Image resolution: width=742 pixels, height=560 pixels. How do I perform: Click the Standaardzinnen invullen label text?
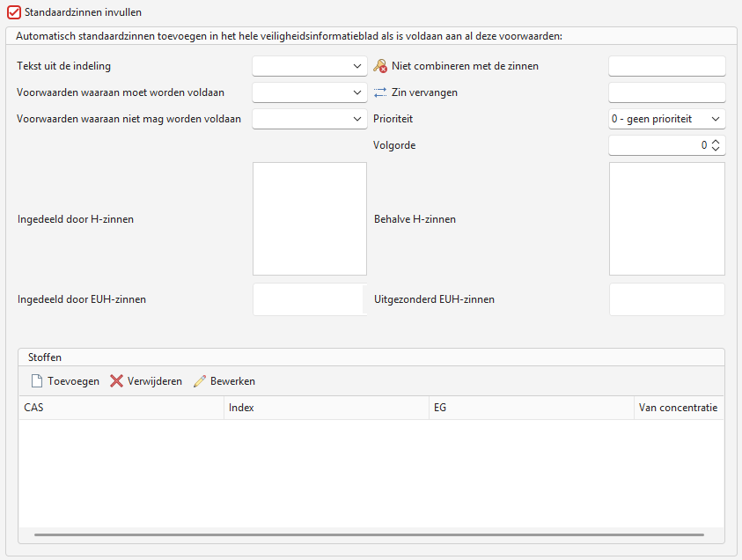click(x=83, y=12)
